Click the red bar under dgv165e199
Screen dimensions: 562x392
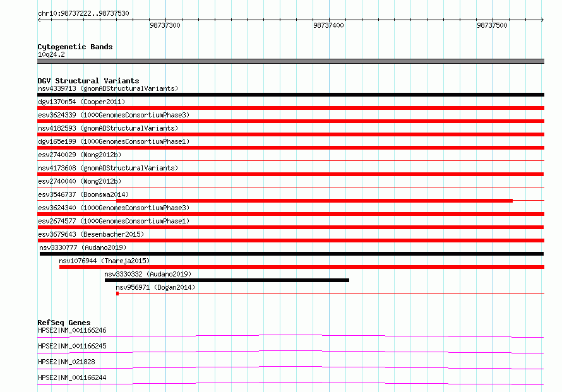pyautogui.click(x=290, y=148)
